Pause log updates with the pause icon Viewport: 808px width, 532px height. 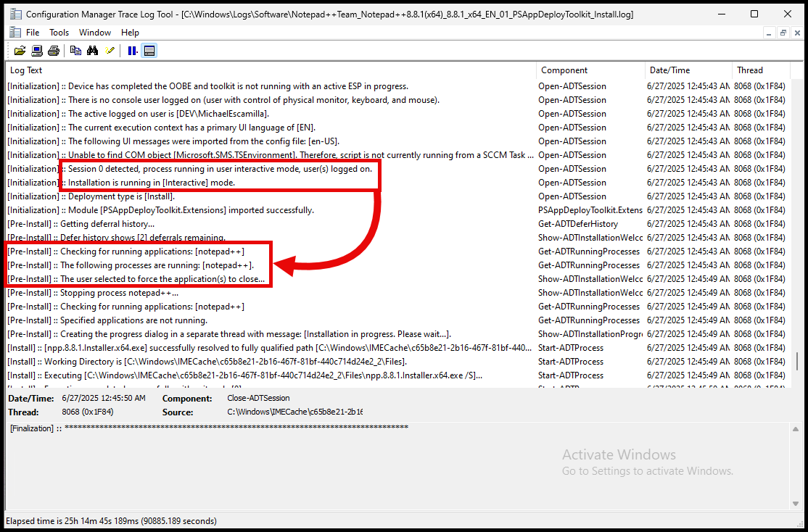(132, 50)
